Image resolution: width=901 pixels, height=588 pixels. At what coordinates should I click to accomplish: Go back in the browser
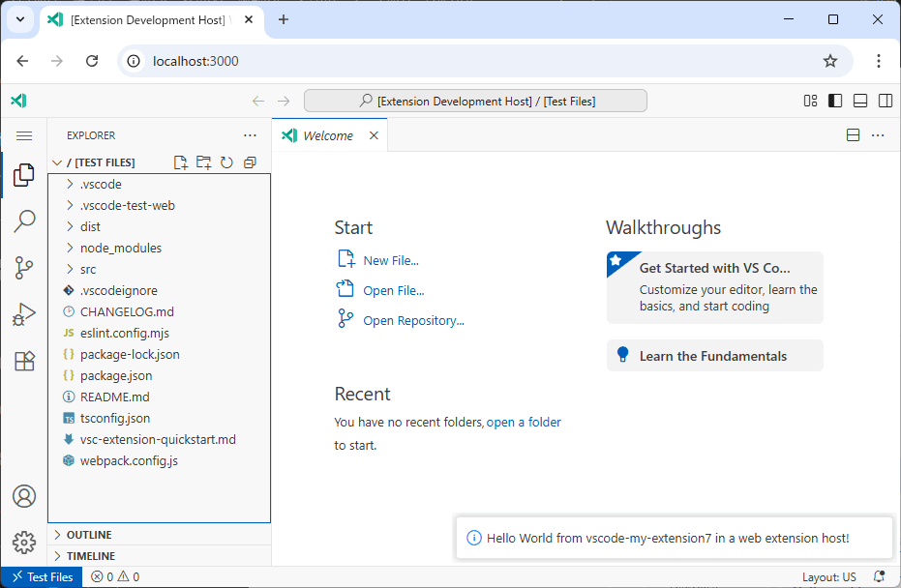tap(22, 61)
